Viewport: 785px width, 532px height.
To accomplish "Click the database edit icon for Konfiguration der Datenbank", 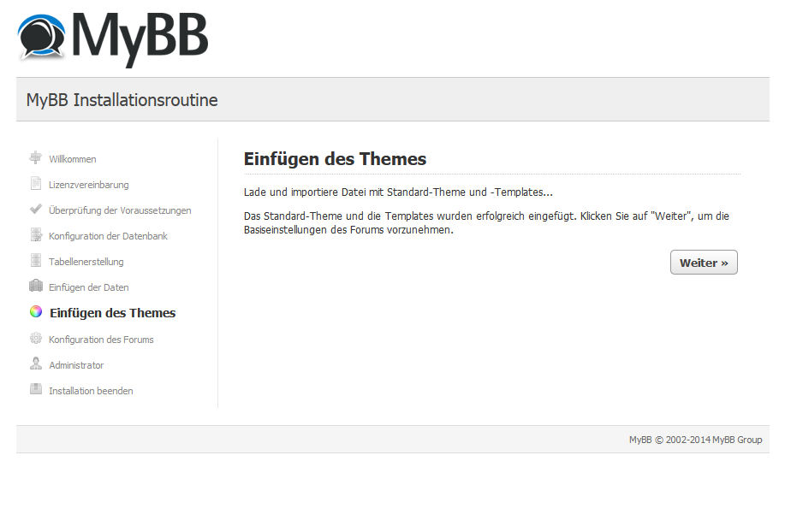I will pos(36,234).
